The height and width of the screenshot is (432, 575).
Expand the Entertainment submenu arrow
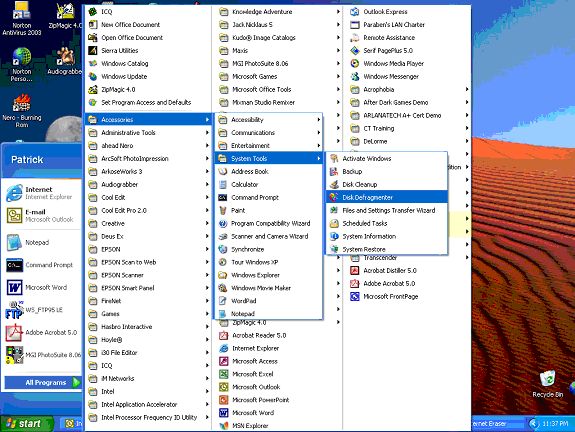coord(319,146)
